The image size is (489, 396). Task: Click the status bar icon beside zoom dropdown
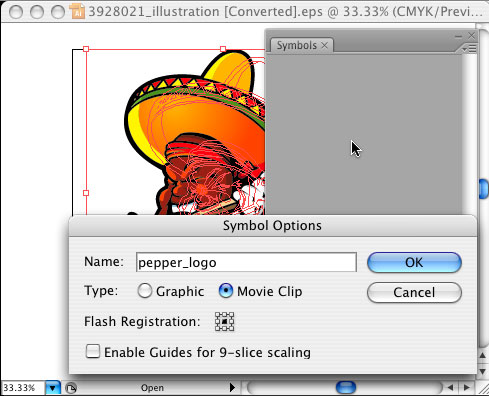tap(71, 388)
